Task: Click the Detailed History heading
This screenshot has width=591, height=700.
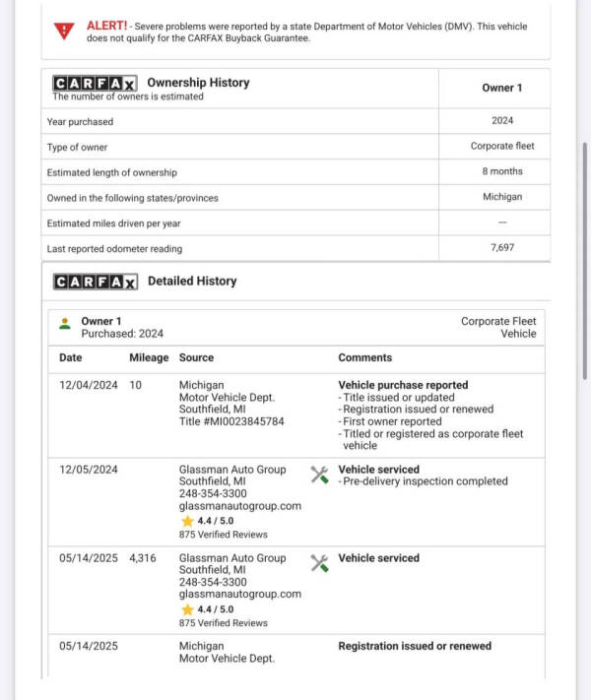Action: tap(192, 282)
